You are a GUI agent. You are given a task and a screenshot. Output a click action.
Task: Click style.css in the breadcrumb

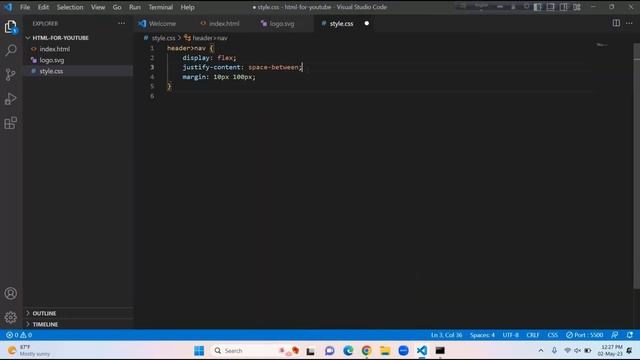163,38
